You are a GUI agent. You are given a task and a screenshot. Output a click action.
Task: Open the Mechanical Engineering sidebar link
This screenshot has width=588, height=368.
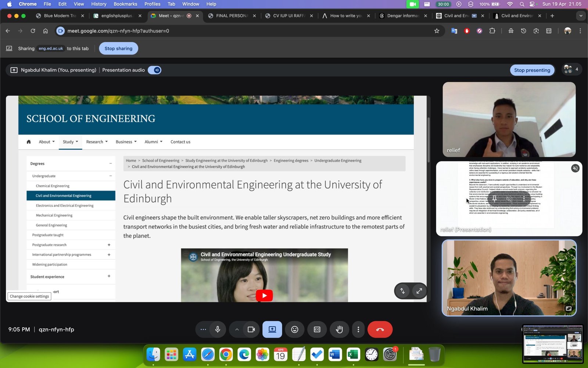(x=54, y=215)
